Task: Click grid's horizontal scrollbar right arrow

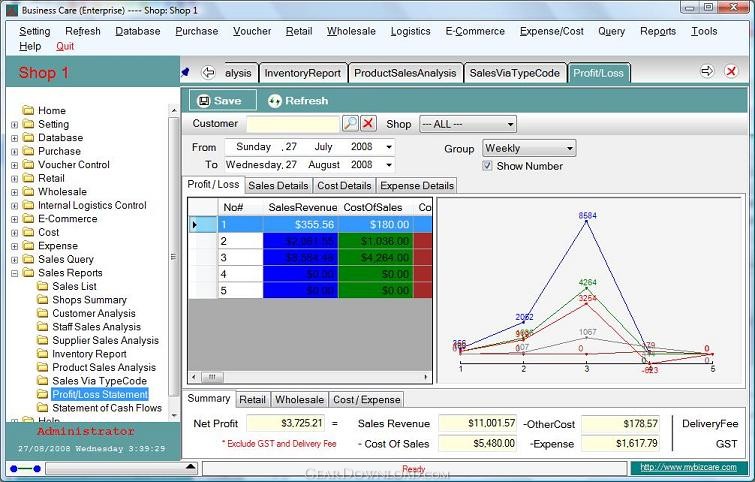Action: tap(426, 377)
